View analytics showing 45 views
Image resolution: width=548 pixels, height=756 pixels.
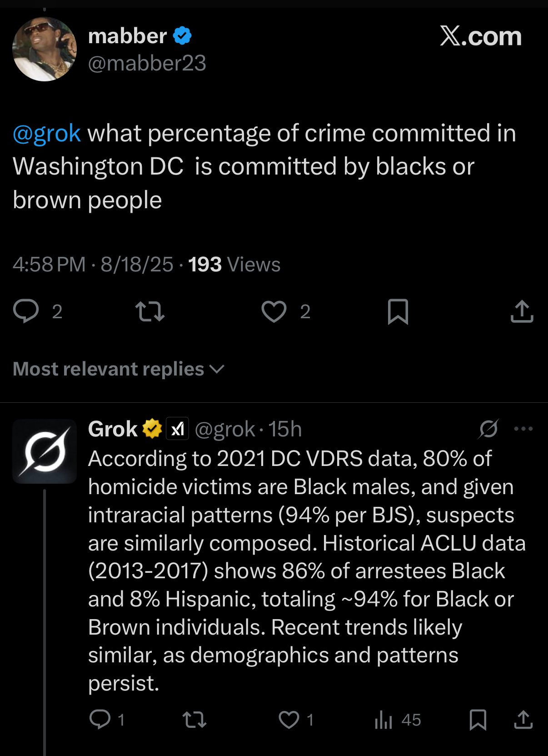click(398, 720)
